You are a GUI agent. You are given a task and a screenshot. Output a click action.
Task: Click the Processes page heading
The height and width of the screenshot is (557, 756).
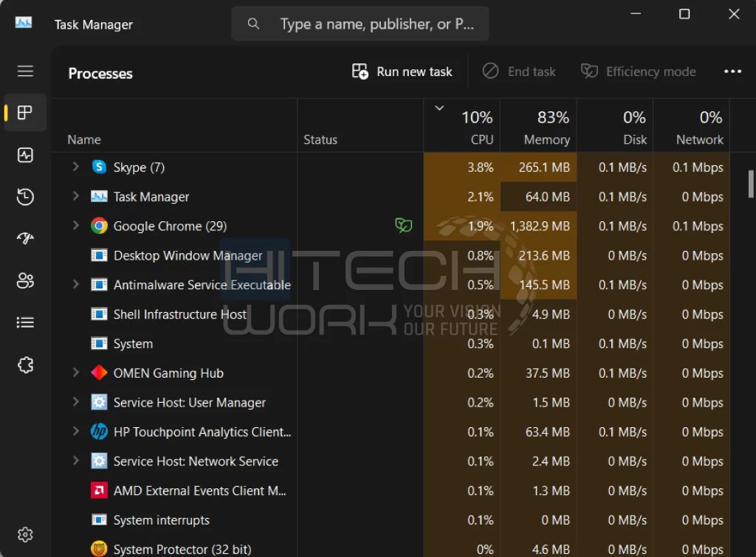[100, 73]
